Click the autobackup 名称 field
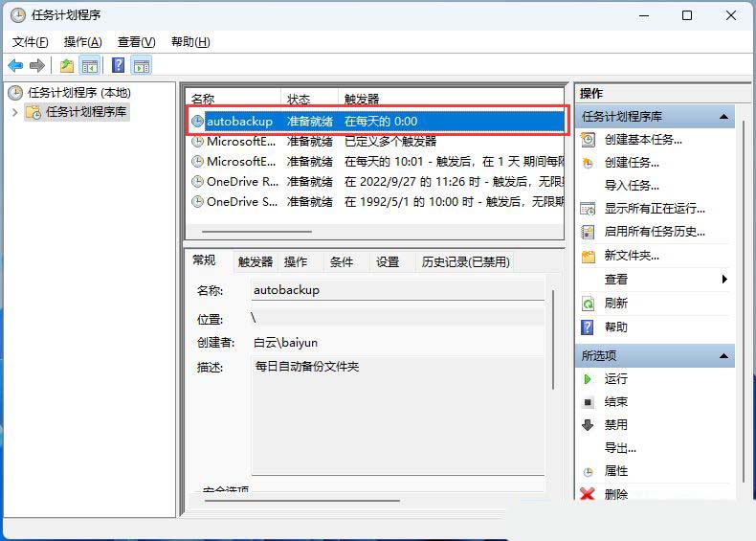This screenshot has width=756, height=541. click(398, 290)
